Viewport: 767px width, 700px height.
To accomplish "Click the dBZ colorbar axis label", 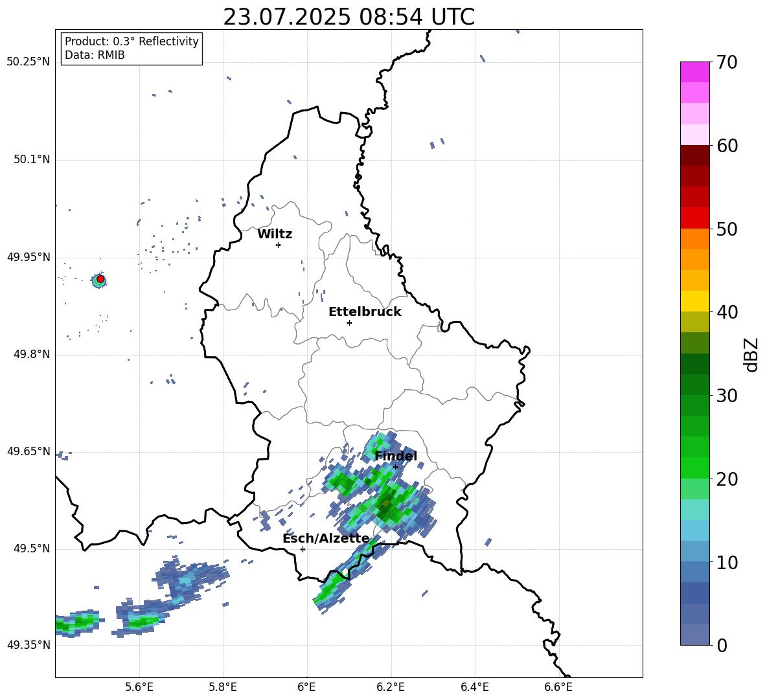I will pos(751,354).
